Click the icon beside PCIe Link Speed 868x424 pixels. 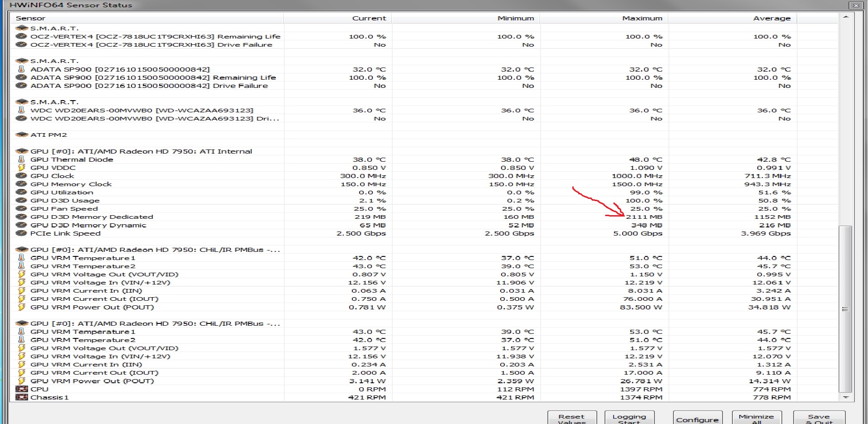coord(21,233)
